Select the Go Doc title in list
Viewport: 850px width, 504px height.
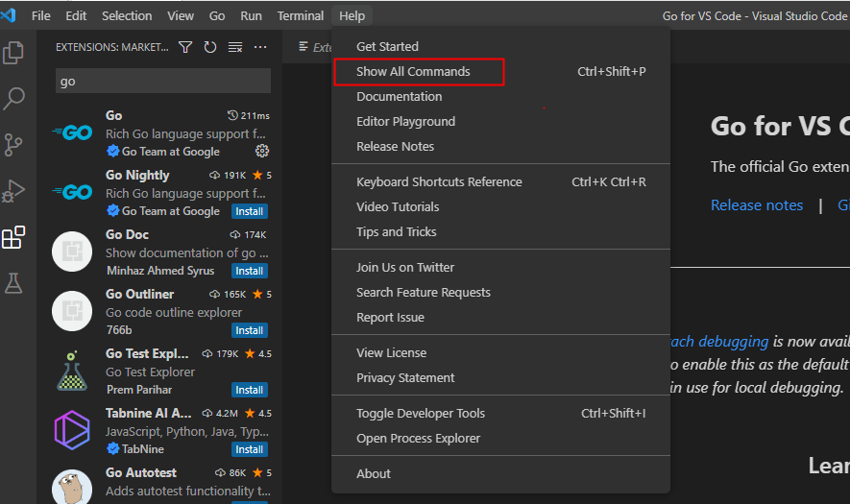(127, 234)
